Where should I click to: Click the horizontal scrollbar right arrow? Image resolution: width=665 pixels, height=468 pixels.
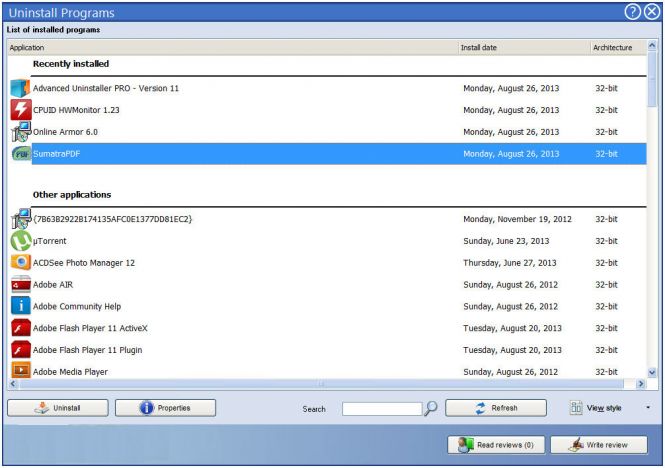(640, 384)
